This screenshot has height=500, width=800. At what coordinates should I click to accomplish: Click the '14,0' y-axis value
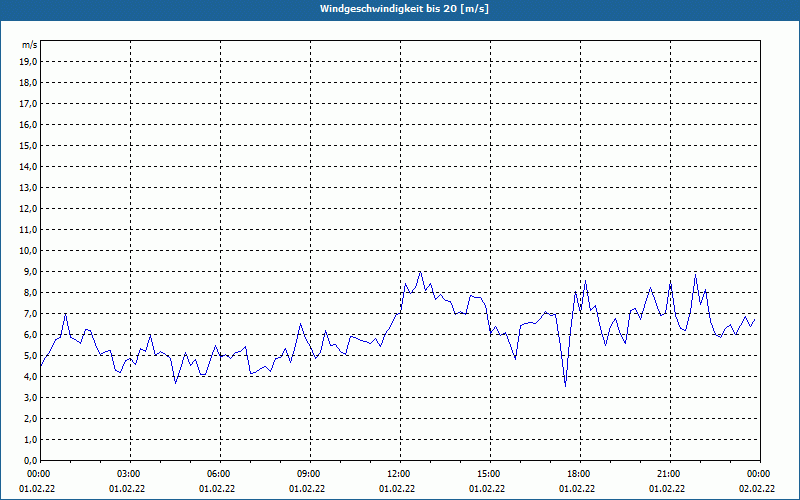(29, 166)
